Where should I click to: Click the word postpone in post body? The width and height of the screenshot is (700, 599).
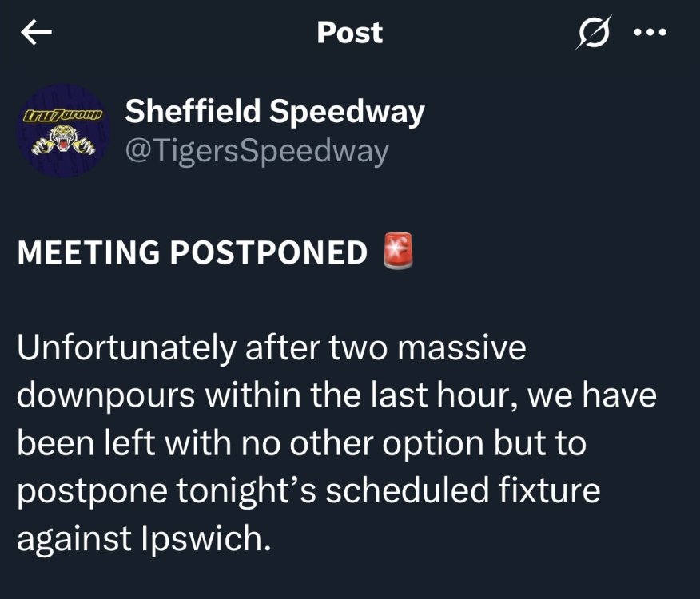pos(93,492)
